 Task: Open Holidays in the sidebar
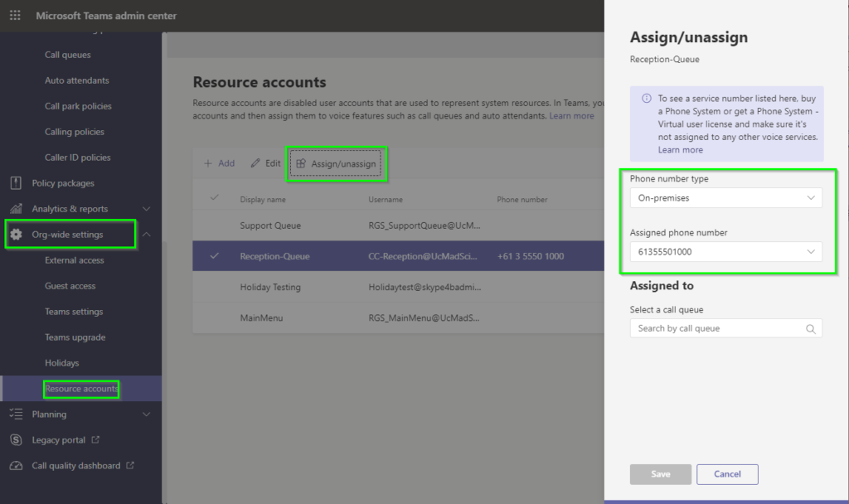(61, 363)
